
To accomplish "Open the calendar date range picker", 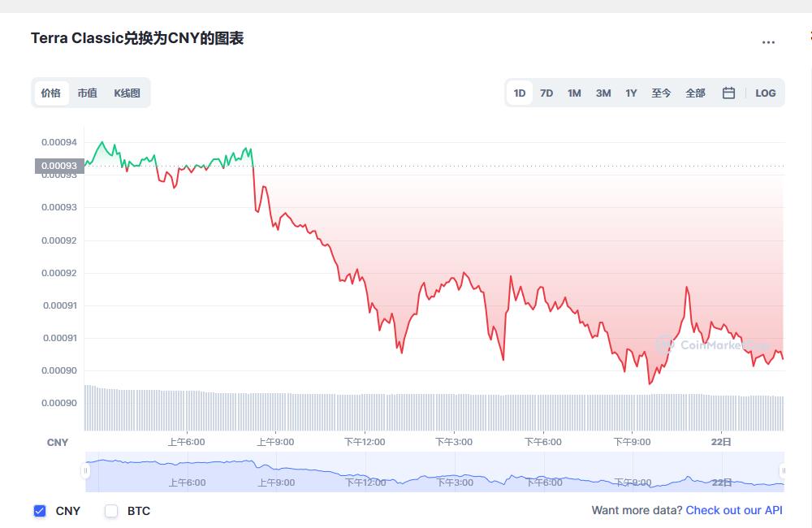I will tap(728, 93).
